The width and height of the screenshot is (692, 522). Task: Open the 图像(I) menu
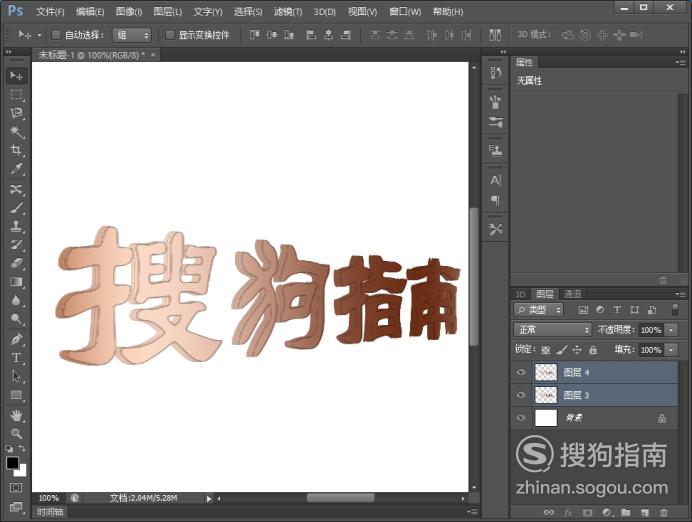[x=128, y=12]
